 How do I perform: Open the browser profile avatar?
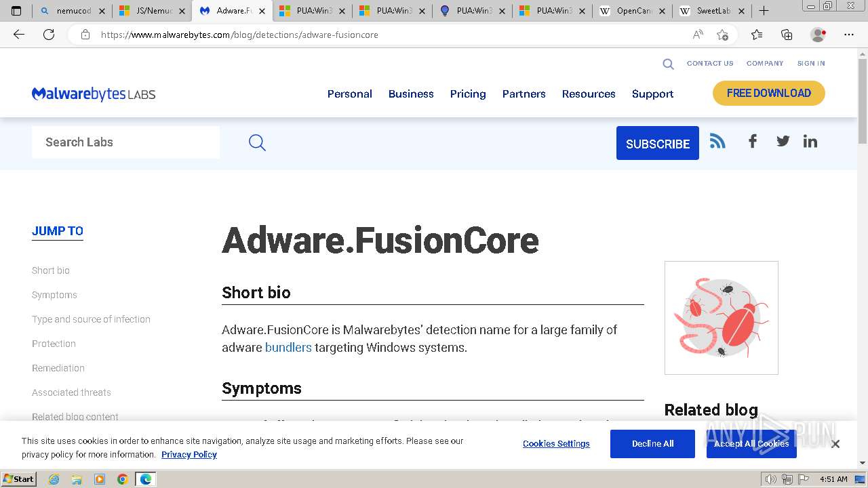pyautogui.click(x=818, y=35)
